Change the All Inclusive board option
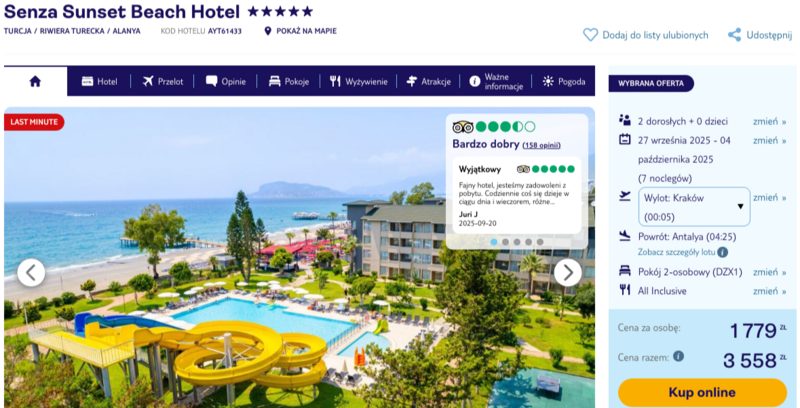This screenshot has height=408, width=800. [769, 291]
